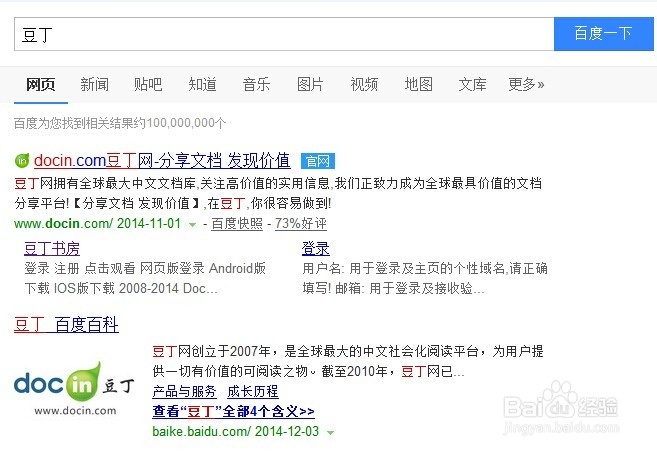Open the docin.com豆丁网 result title link

pyautogui.click(x=162, y=161)
